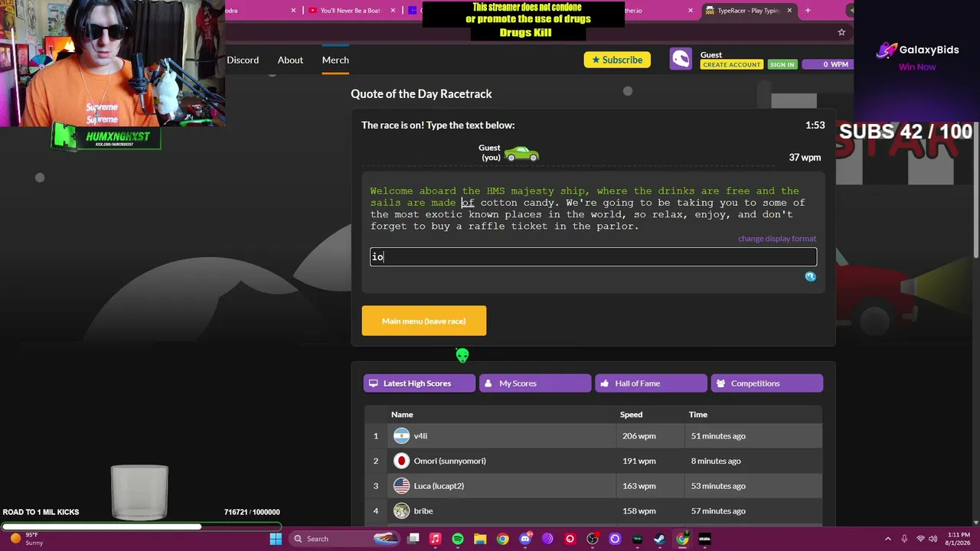Open Steam from the taskbar

[659, 539]
